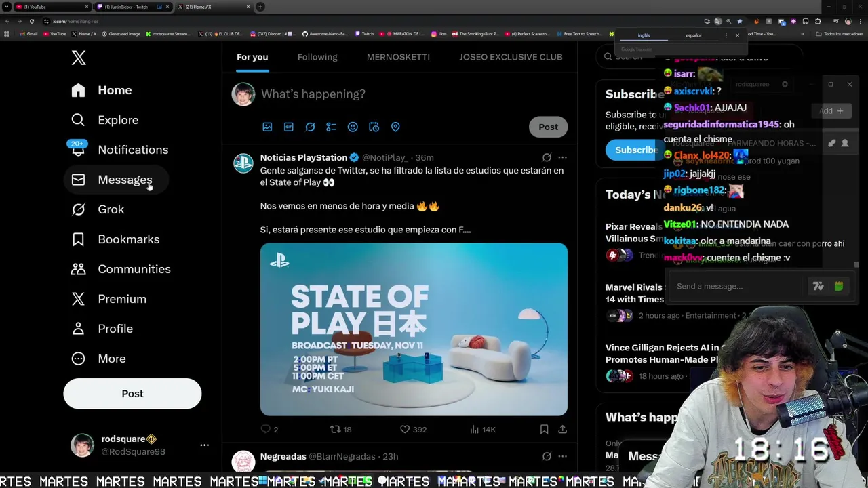Click the location tag icon in composer

395,127
